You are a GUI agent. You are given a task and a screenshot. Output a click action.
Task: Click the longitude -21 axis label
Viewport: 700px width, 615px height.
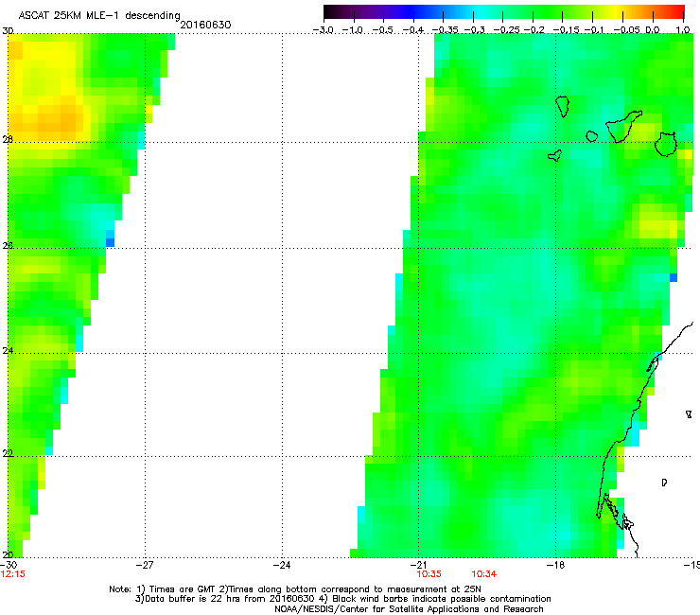(x=418, y=565)
